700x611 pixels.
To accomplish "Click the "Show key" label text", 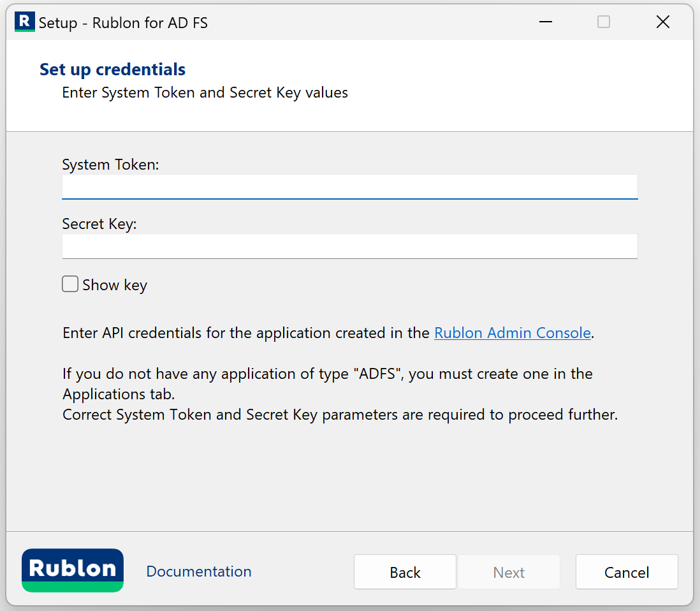I will click(115, 285).
